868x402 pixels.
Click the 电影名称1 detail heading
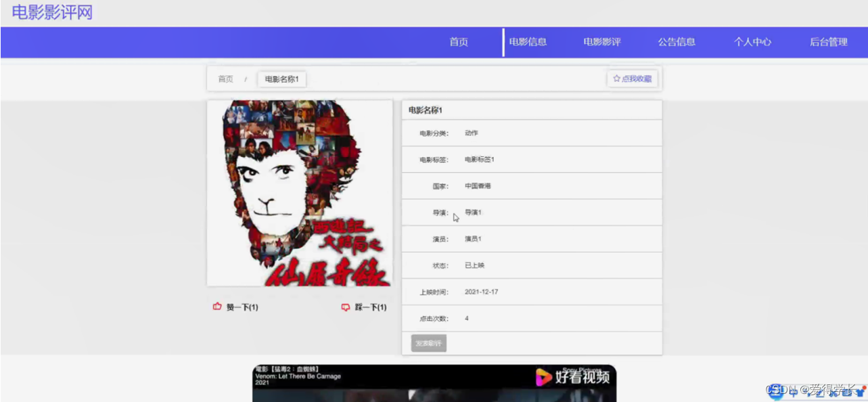[425, 110]
